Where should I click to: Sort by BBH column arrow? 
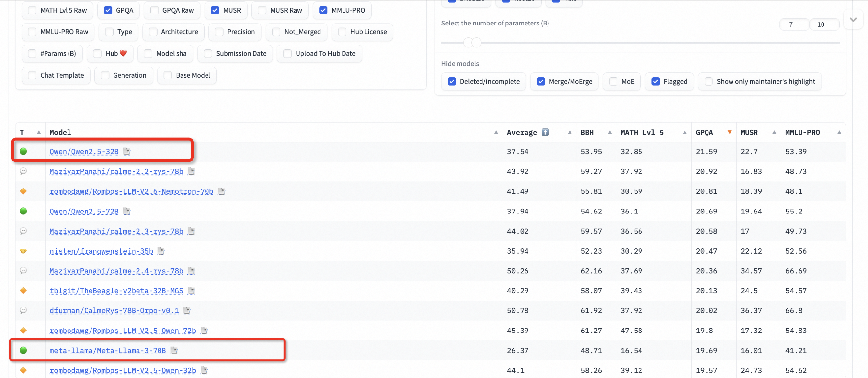coord(610,132)
